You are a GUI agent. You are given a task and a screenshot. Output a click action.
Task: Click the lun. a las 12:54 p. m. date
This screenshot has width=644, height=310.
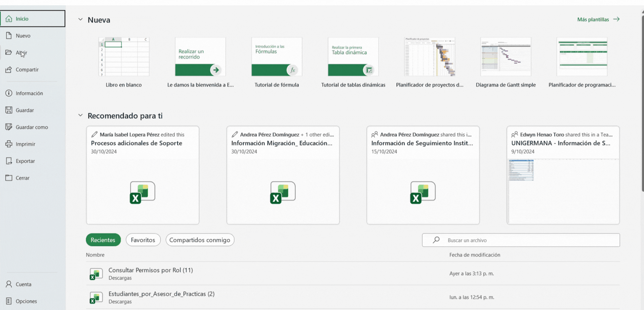pos(472,297)
